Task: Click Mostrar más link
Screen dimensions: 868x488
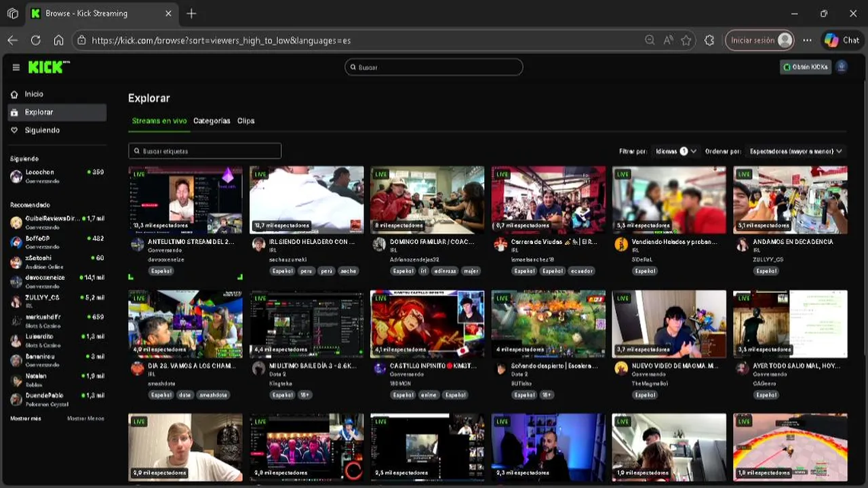Action: point(26,419)
